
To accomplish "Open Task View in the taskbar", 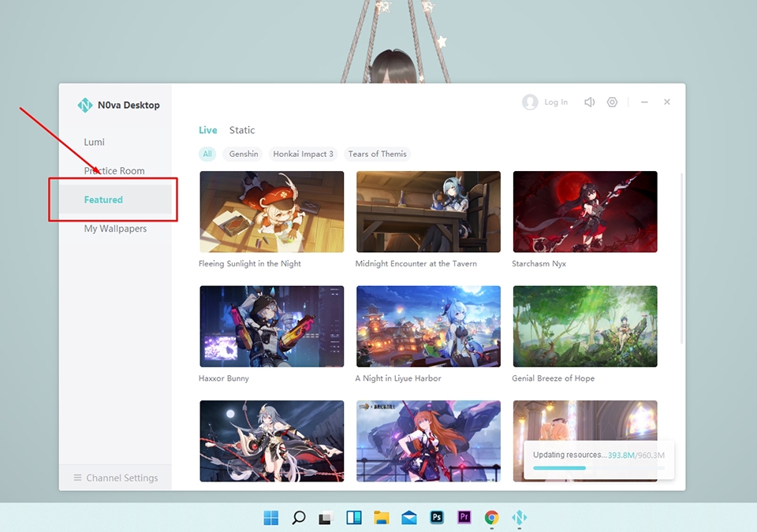I will 326,518.
